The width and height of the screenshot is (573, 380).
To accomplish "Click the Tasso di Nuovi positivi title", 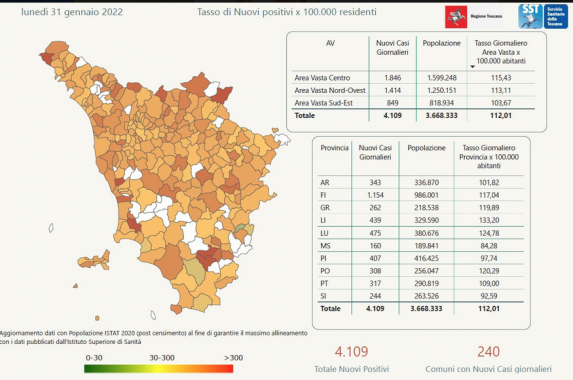I will [287, 12].
